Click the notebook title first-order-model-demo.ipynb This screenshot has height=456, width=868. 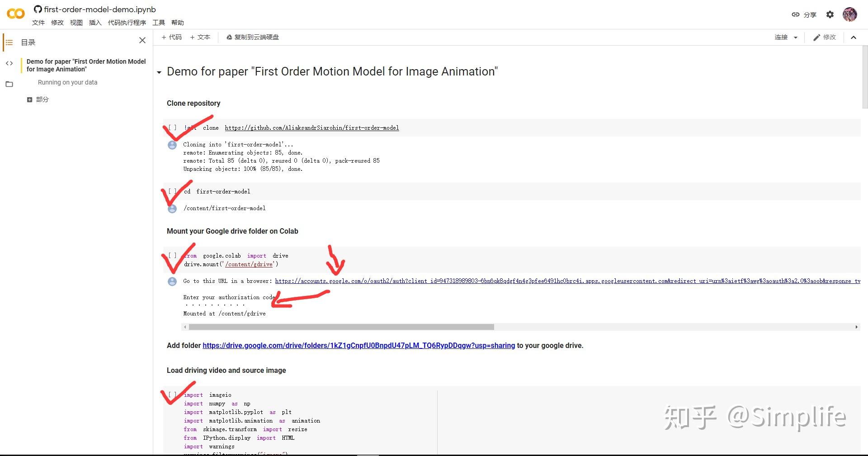(100, 9)
